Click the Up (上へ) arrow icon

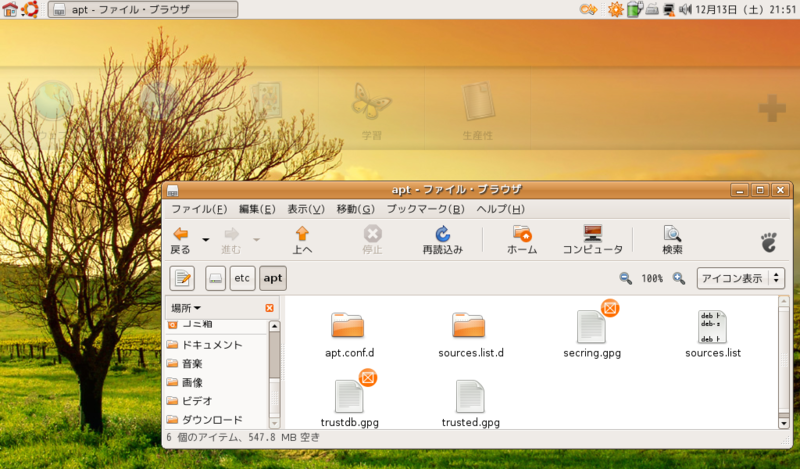302,234
